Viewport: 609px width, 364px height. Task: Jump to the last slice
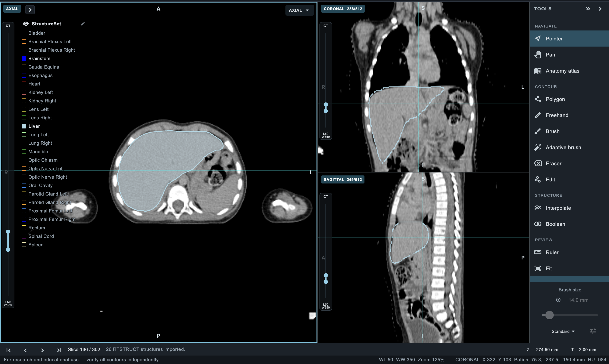59,350
